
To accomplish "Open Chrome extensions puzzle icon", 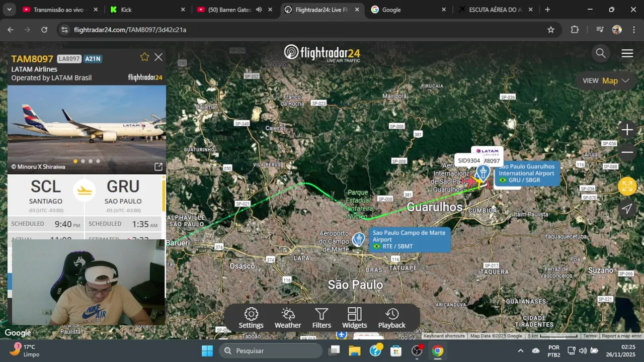I will (575, 30).
